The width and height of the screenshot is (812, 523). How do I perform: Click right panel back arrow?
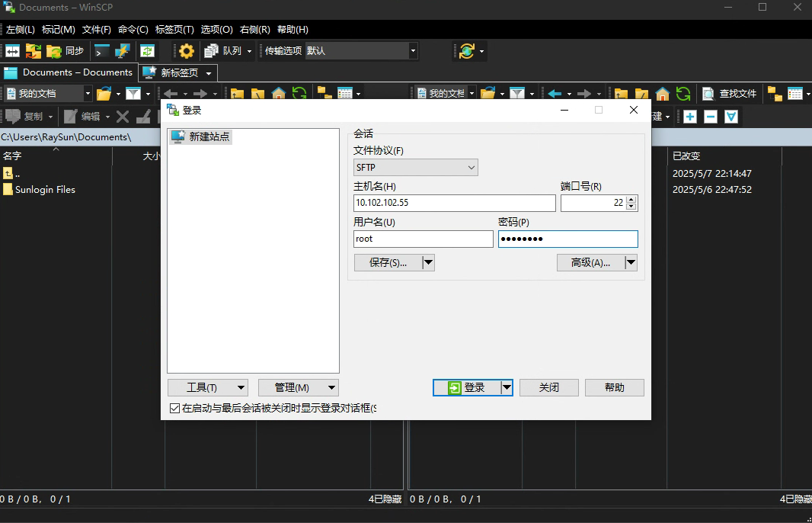pos(555,94)
